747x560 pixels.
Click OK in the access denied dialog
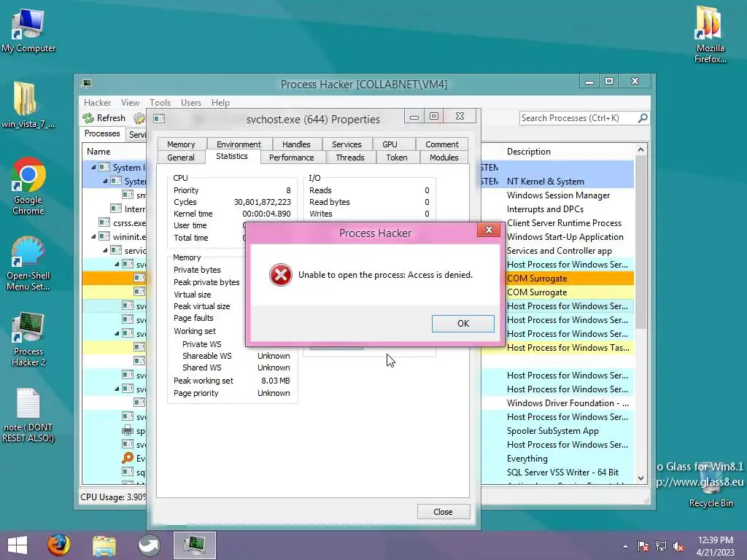pos(462,323)
